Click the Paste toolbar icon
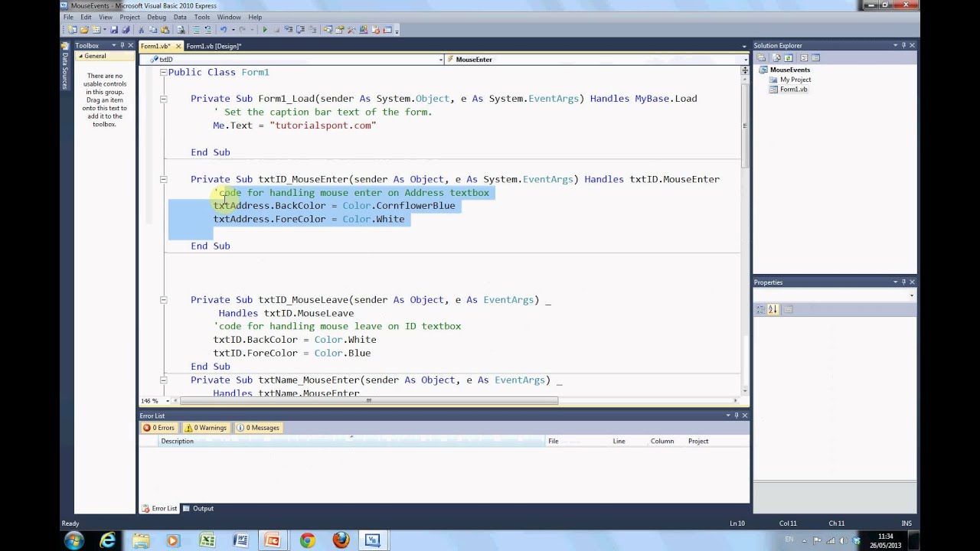 [x=165, y=30]
